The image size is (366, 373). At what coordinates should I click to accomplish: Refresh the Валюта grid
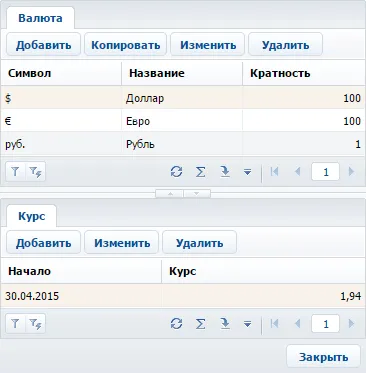(176, 172)
